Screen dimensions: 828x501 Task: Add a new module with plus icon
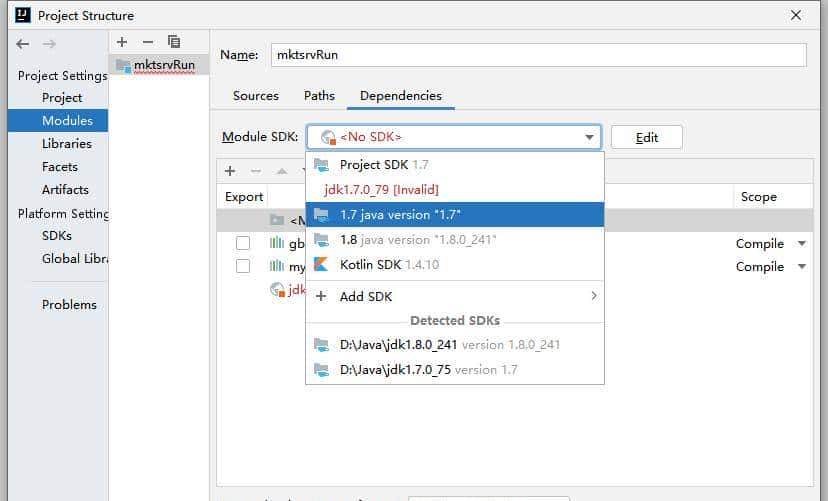pyautogui.click(x=122, y=42)
